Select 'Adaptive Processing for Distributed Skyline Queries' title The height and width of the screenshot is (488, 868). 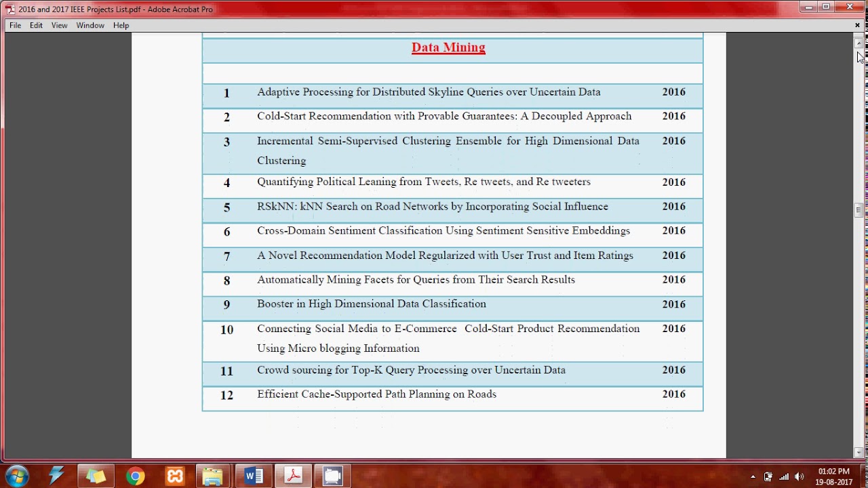pos(429,92)
